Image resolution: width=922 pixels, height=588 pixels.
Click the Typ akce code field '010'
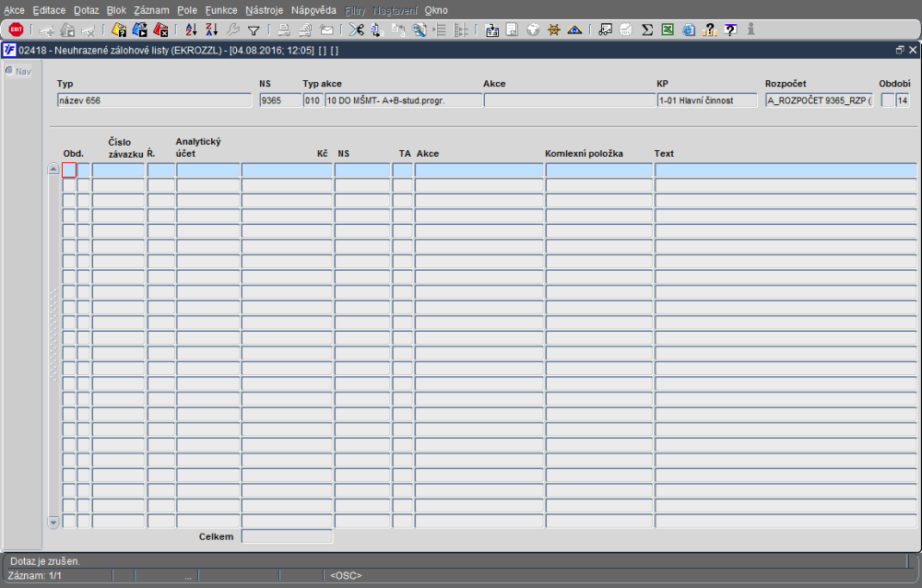(x=313, y=100)
